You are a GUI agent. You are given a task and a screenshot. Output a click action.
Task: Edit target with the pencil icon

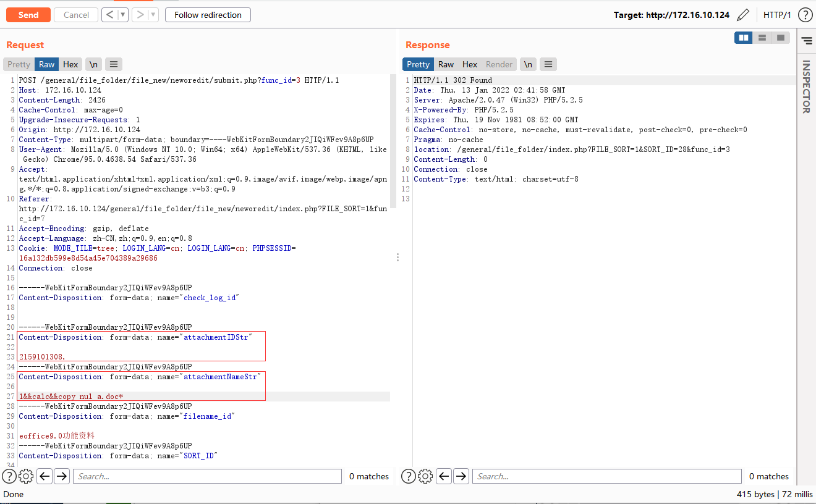pos(744,15)
